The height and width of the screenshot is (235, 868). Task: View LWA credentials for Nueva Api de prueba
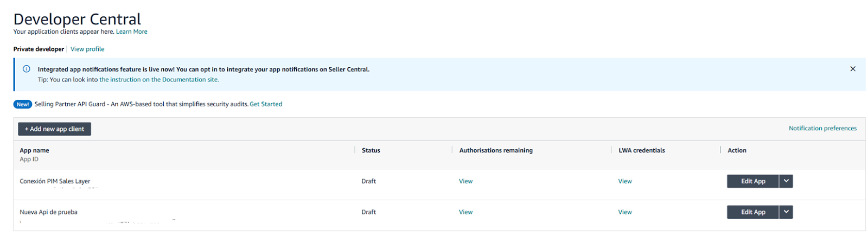click(625, 212)
